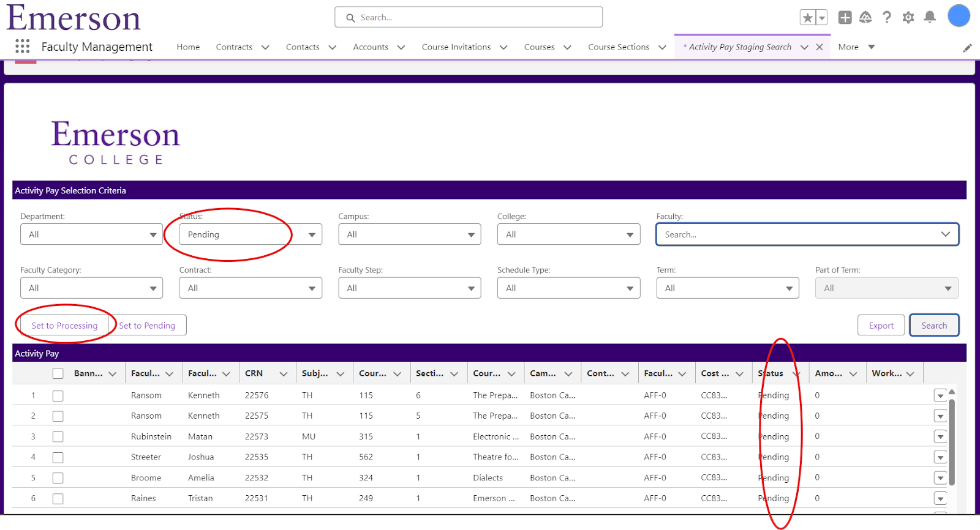
Task: Open the Banner ID column header menu
Action: [x=113, y=374]
